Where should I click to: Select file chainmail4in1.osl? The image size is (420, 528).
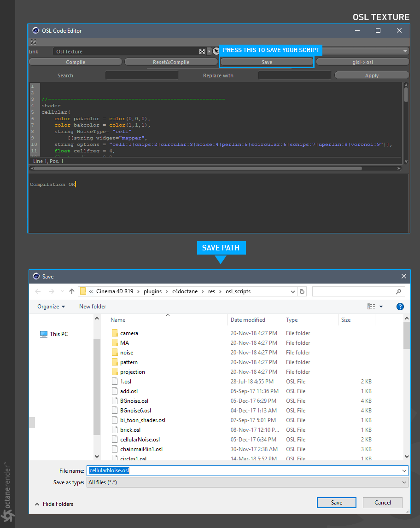[x=141, y=449]
